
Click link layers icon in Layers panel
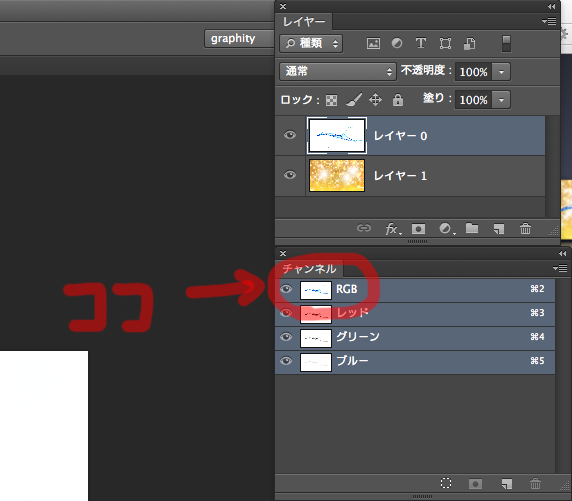(364, 228)
